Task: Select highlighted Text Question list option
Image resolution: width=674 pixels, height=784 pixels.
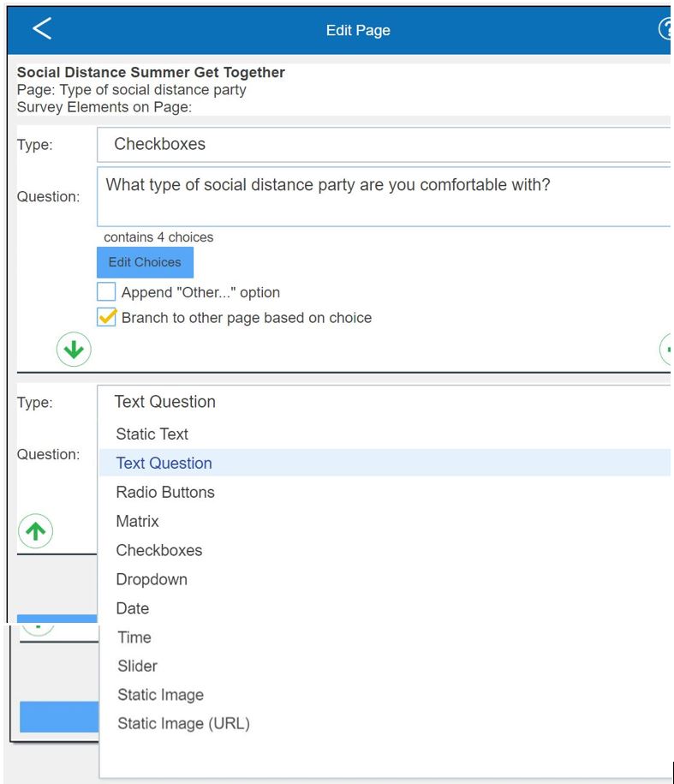Action: 164,464
